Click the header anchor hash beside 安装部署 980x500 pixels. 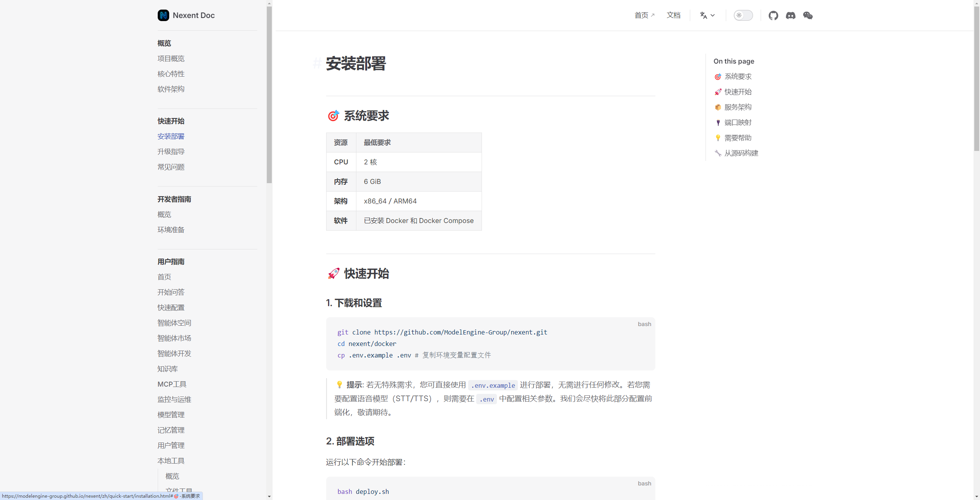[x=317, y=63]
